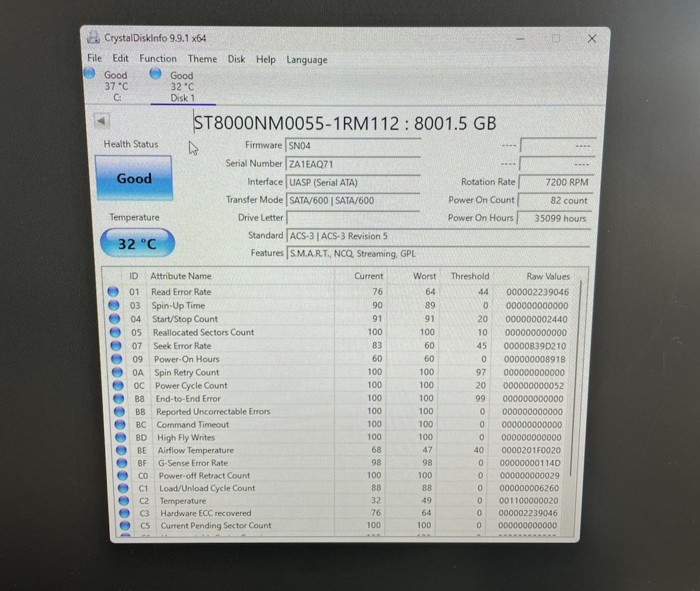Click the previous disk arrow button
The image size is (700, 591).
pyautogui.click(x=101, y=121)
